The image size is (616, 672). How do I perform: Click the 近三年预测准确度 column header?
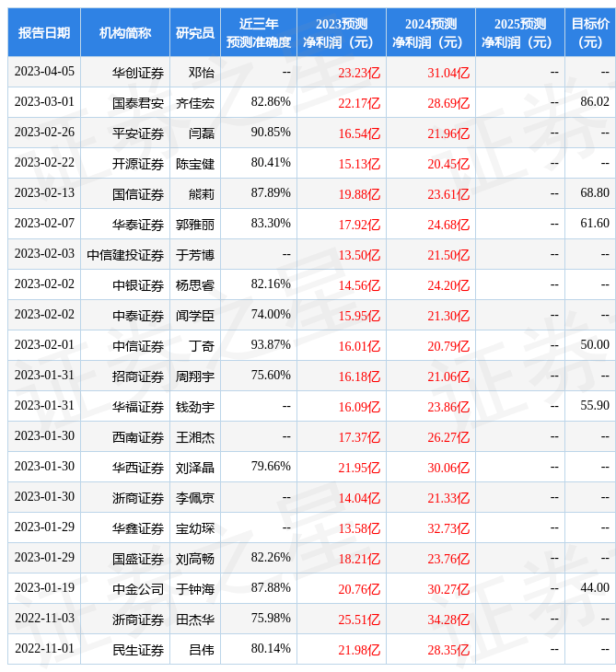tap(259, 32)
